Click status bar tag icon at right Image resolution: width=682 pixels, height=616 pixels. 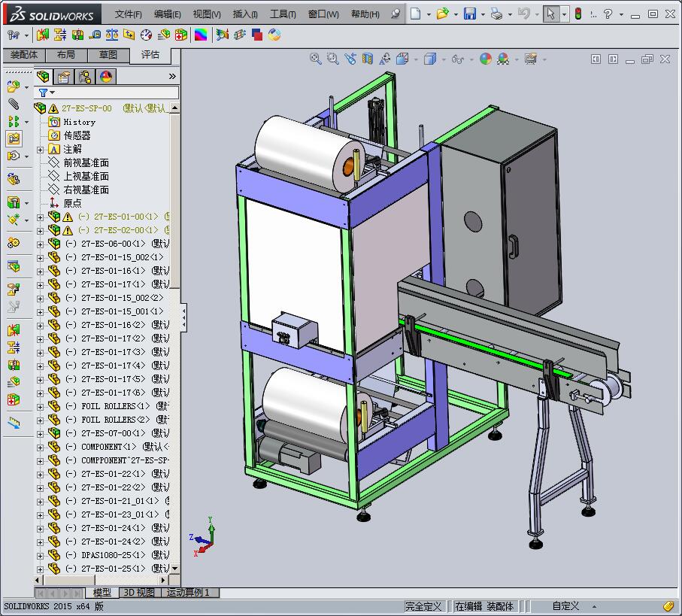point(669,606)
